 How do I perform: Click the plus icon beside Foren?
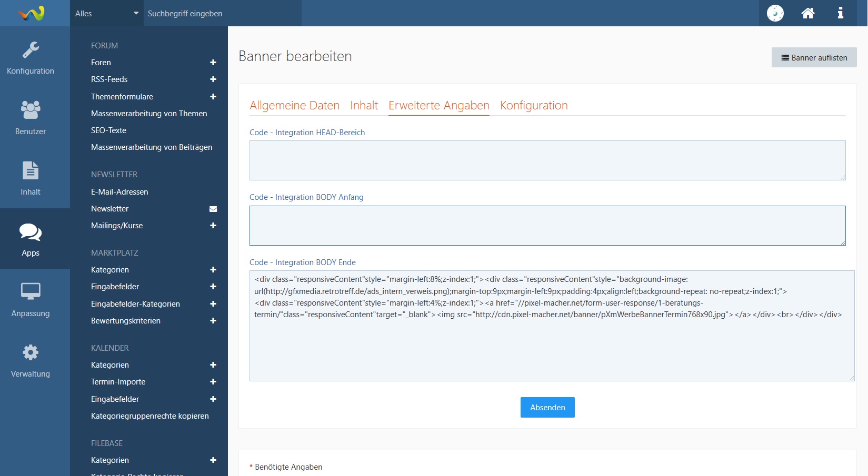pyautogui.click(x=213, y=63)
